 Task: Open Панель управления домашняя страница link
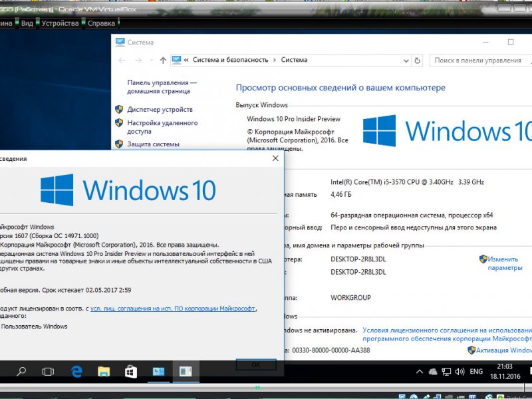point(162,87)
